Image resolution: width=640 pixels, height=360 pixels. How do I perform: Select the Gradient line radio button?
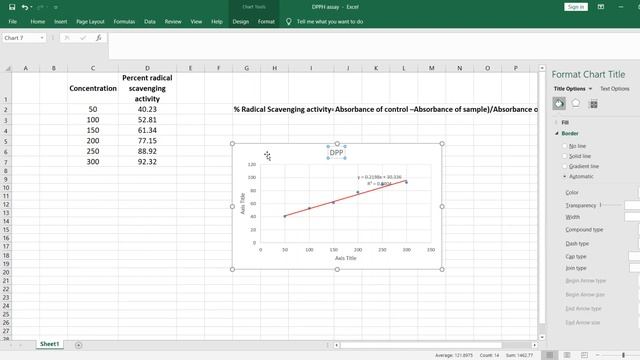(x=564, y=167)
